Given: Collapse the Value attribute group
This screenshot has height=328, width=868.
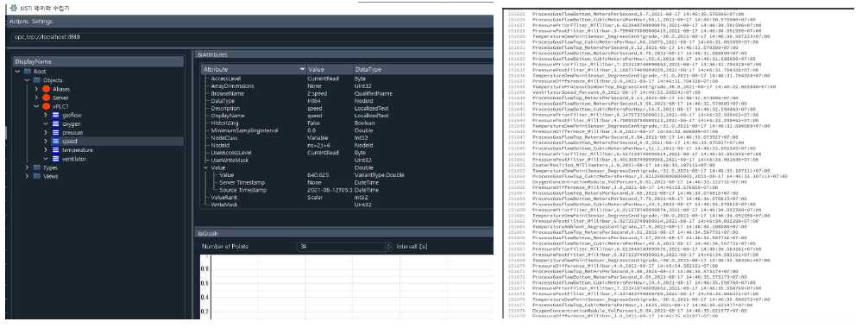Looking at the screenshot, I should tap(206, 167).
